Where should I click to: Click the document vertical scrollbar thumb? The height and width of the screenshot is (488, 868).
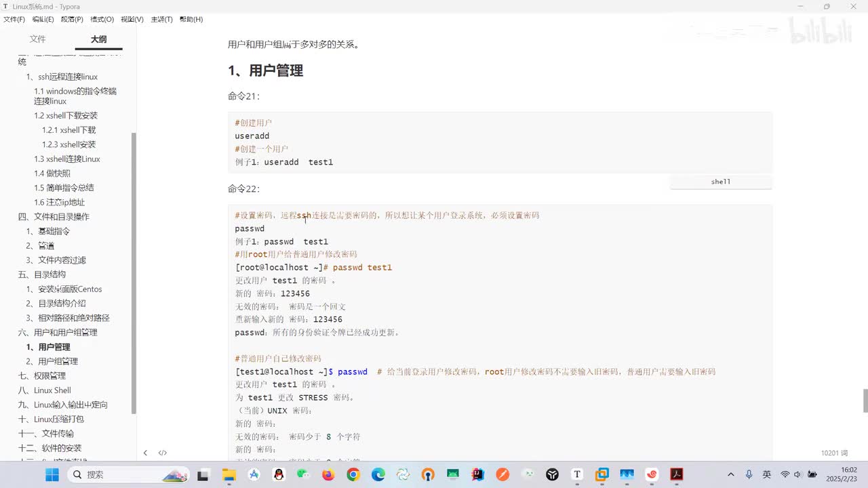(865, 401)
